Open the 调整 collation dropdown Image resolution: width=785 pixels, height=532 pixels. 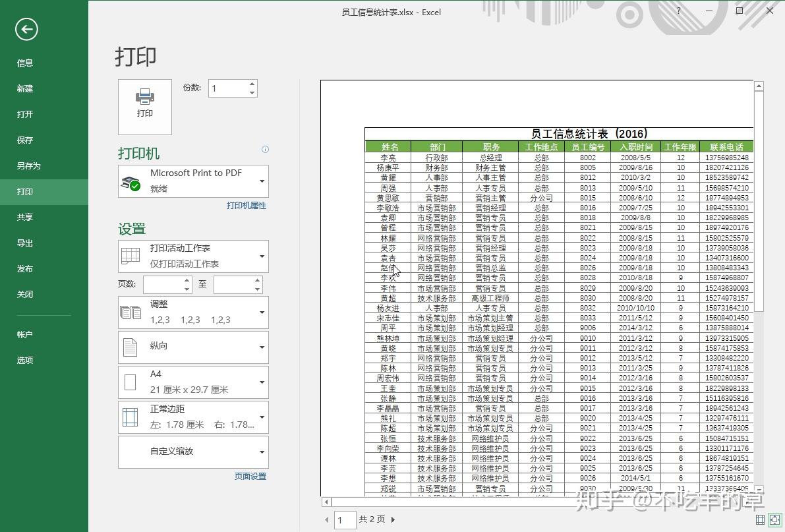[x=193, y=312]
